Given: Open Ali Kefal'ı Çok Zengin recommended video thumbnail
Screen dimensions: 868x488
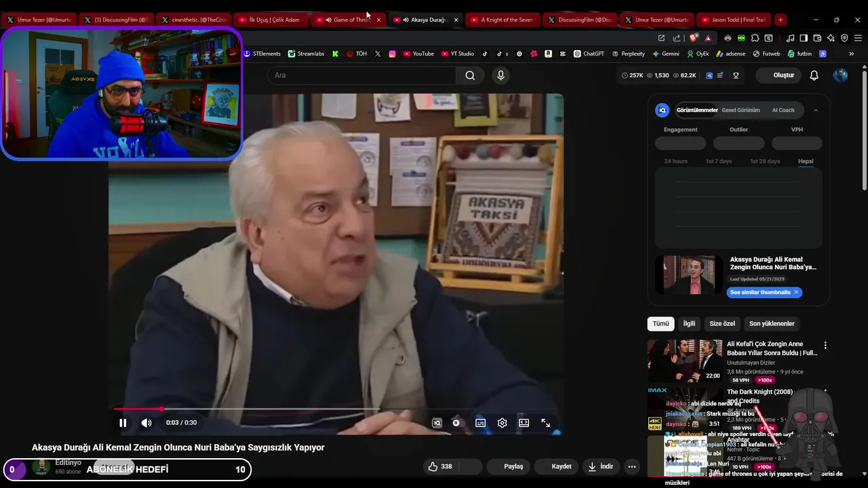Looking at the screenshot, I should click(685, 361).
